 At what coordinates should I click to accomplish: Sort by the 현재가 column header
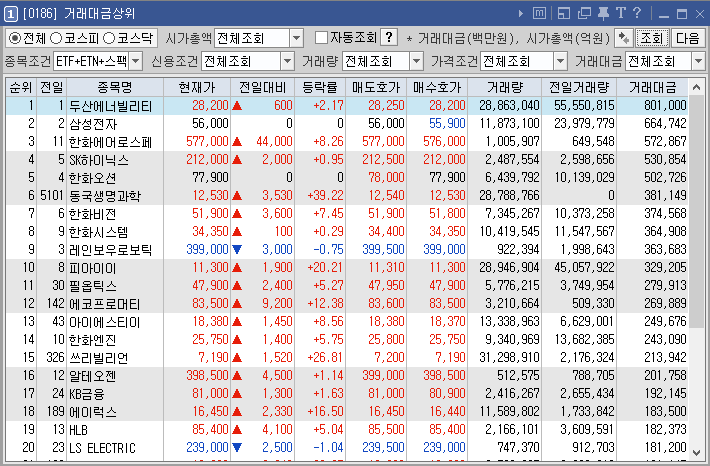(x=197, y=87)
